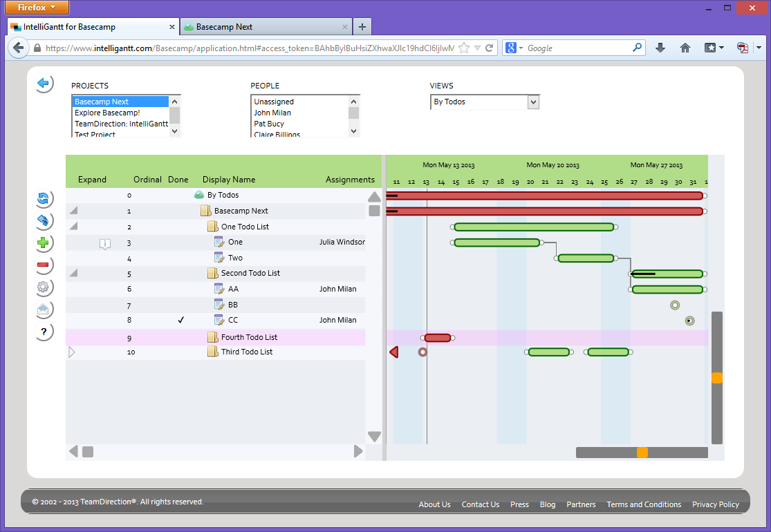Viewport: 771px width, 532px height.
Task: Click the Display Name column header
Action: click(x=229, y=180)
